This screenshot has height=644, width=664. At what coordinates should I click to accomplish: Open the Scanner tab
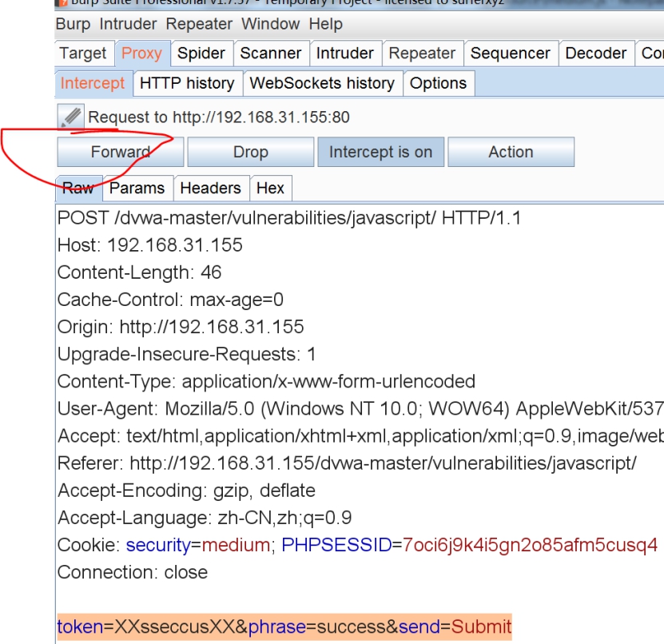271,54
